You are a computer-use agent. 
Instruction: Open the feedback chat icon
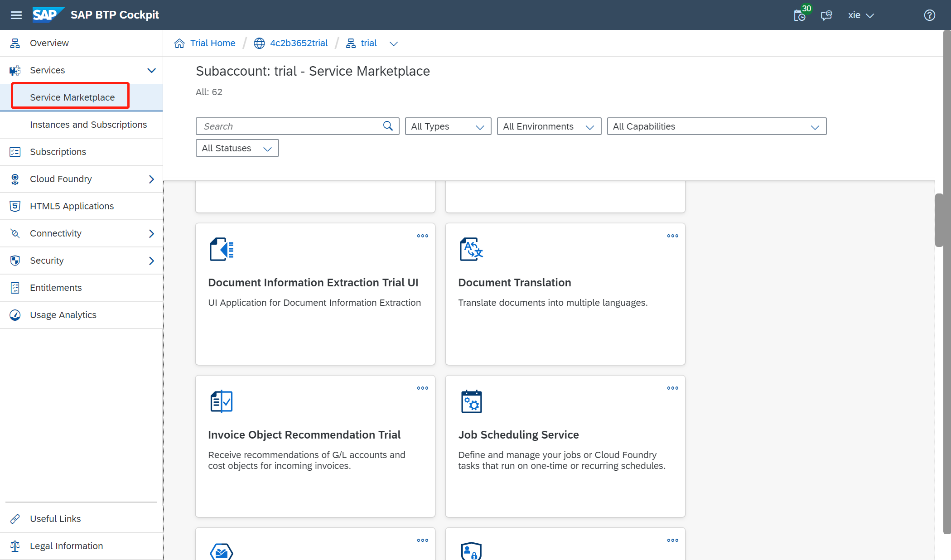[826, 15]
